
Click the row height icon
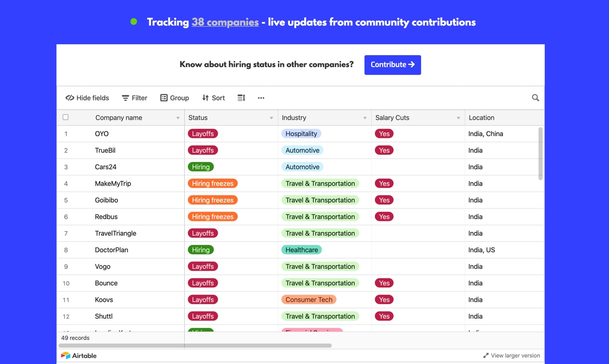[x=241, y=98]
